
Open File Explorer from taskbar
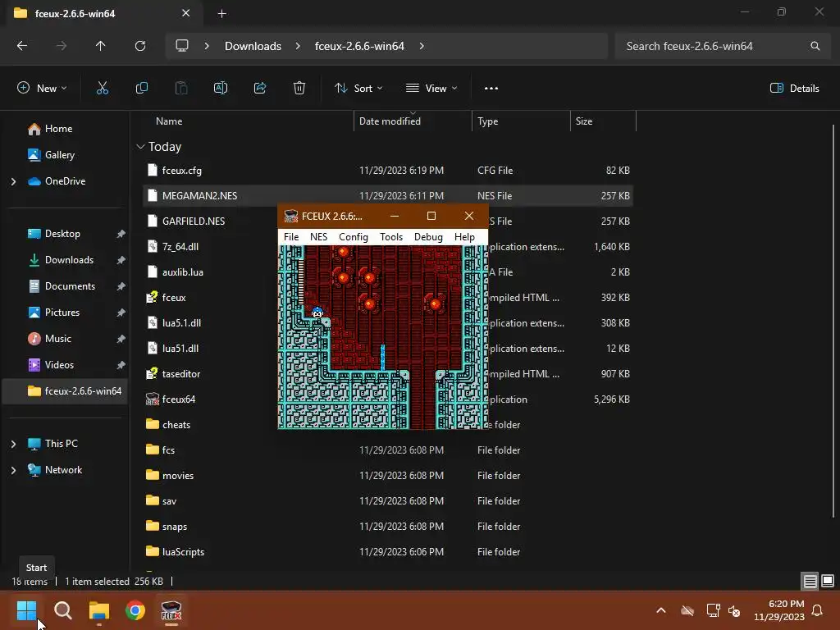(99, 610)
